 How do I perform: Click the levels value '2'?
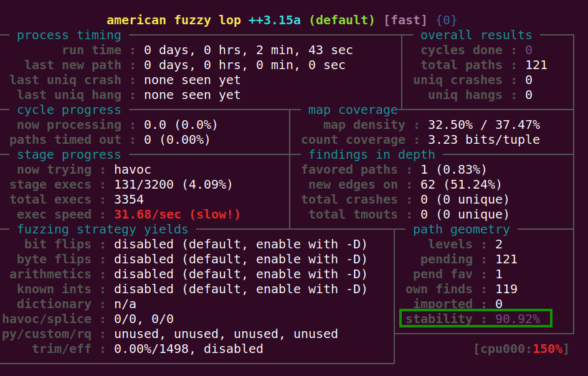pos(499,245)
